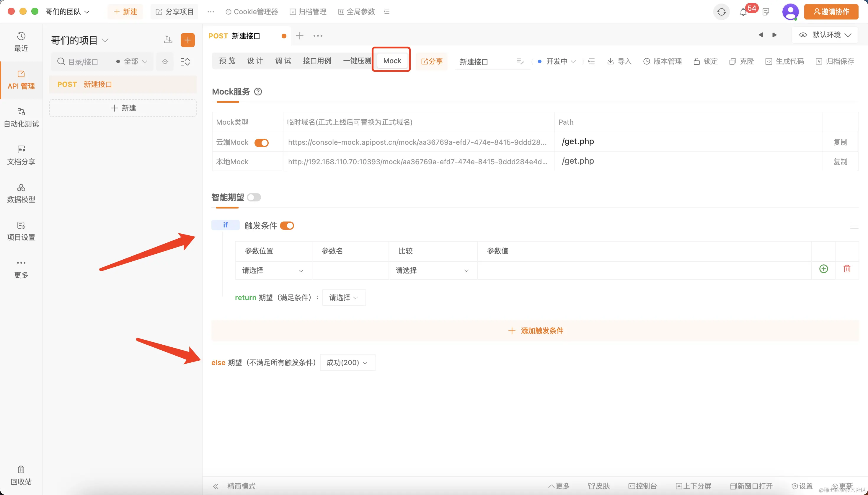The height and width of the screenshot is (495, 868).
Task: Open the 自动化测试 sidebar section
Action: coord(21,118)
